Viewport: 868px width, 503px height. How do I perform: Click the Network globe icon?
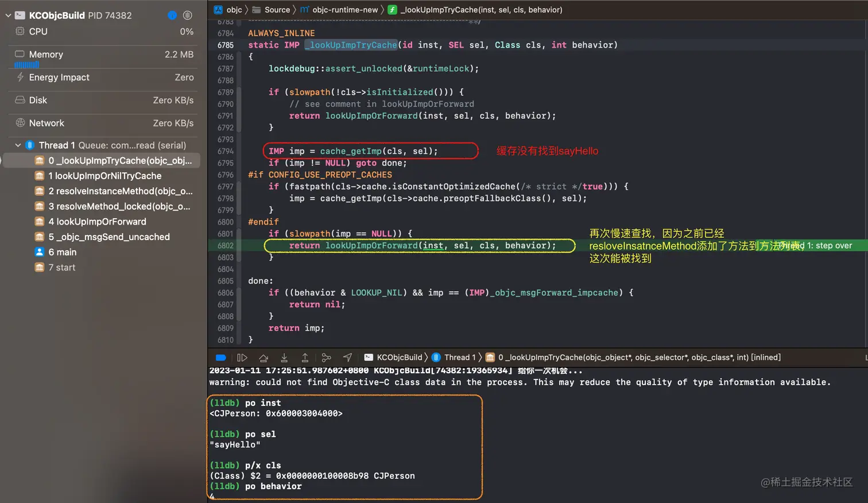coord(20,122)
